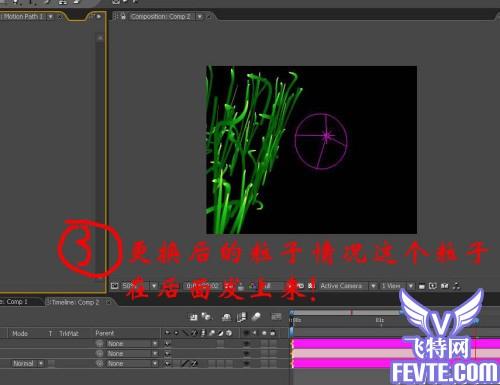Click the Video eye column header icon
This screenshot has height=385, width=500.
(x=246, y=333)
